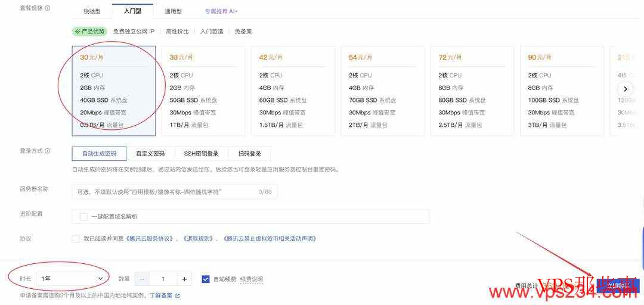The height and width of the screenshot is (305, 644).
Task: Open the 《腾讯云服务协议》 link
Action: tap(150, 238)
